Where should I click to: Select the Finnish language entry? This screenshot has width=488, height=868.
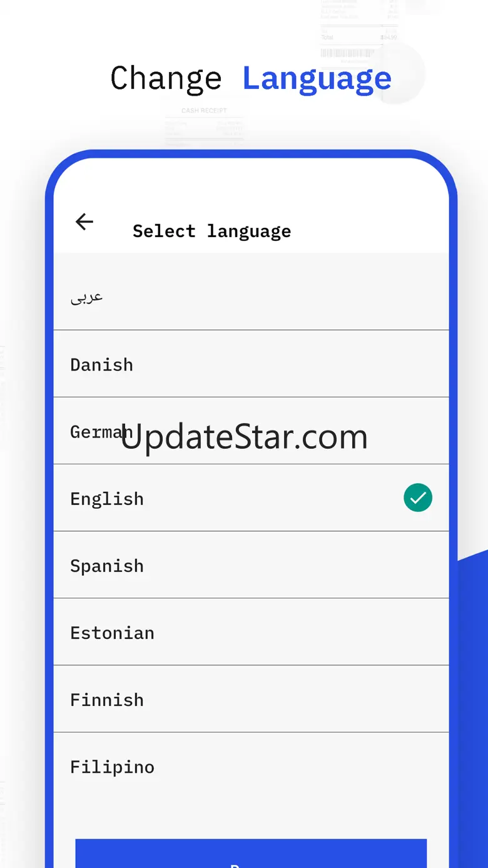click(x=251, y=698)
